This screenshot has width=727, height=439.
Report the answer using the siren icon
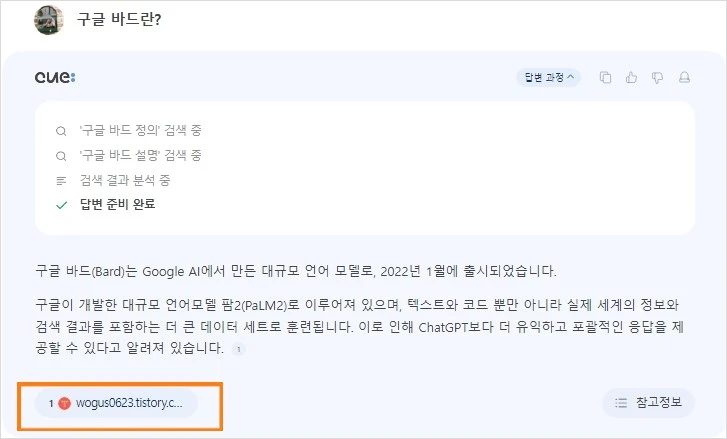pos(684,77)
